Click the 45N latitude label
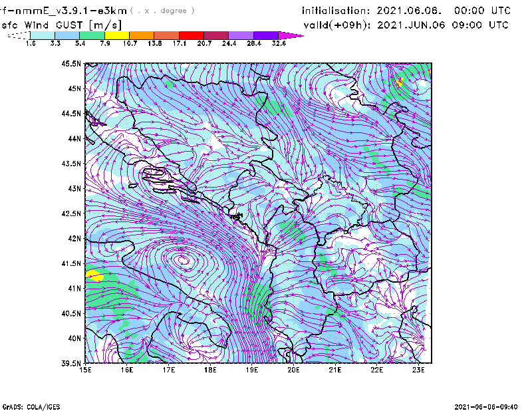Image resolution: width=532 pixels, height=411 pixels. click(74, 88)
